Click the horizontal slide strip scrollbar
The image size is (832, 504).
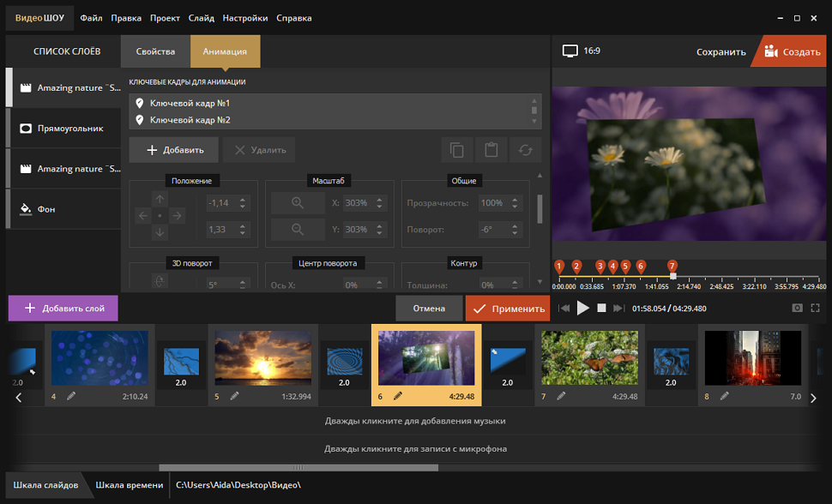(x=298, y=467)
